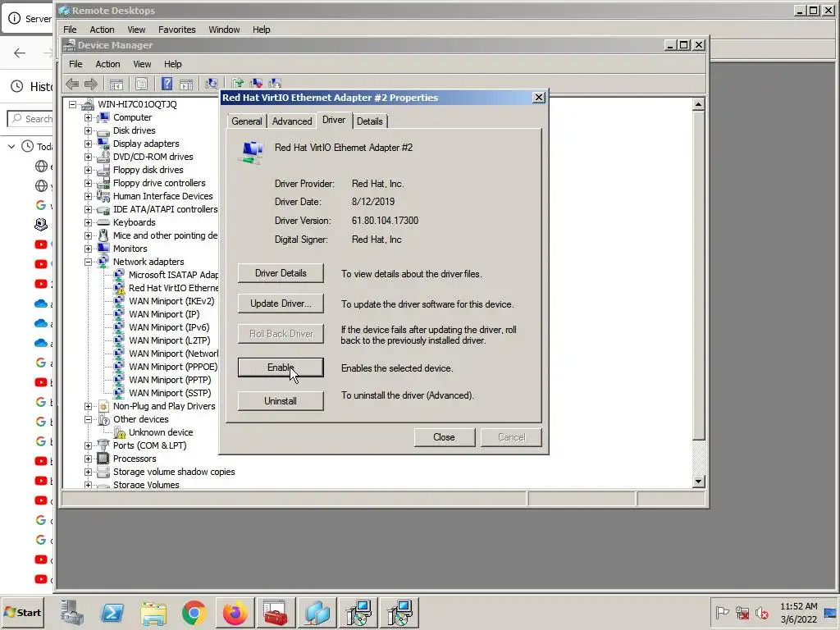Collapse the WIN-HI7C01OQTJQ root node
The image size is (840, 630).
[x=72, y=104]
